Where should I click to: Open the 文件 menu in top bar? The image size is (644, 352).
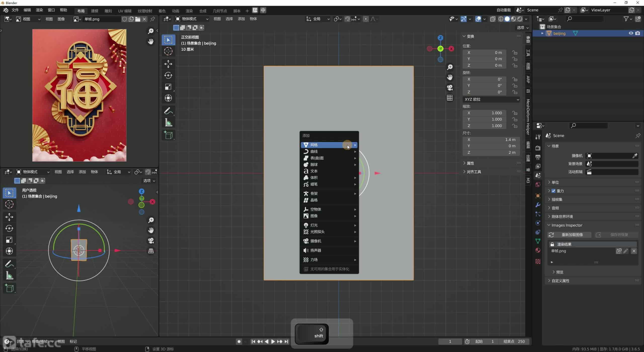[x=15, y=10]
